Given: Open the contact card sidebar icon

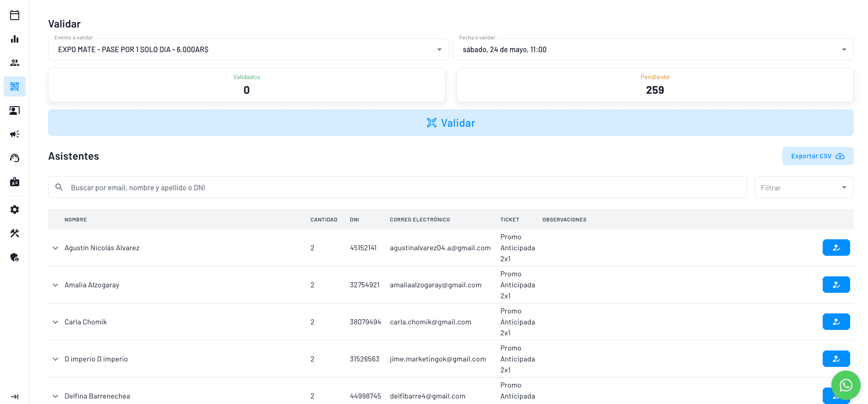Looking at the screenshot, I should [15, 110].
